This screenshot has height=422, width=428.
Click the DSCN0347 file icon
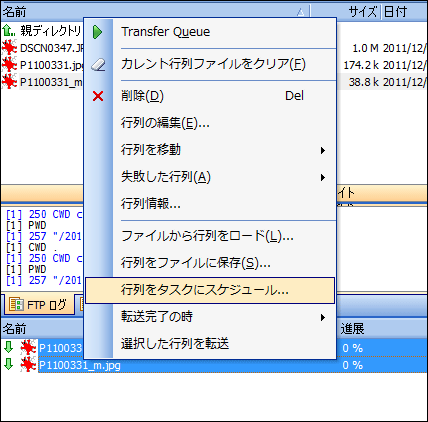pos(9,48)
